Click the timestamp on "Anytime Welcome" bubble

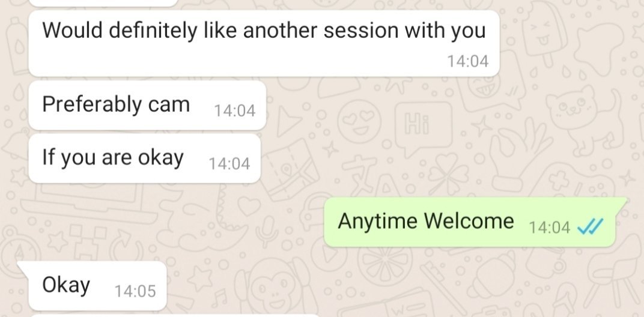(549, 227)
